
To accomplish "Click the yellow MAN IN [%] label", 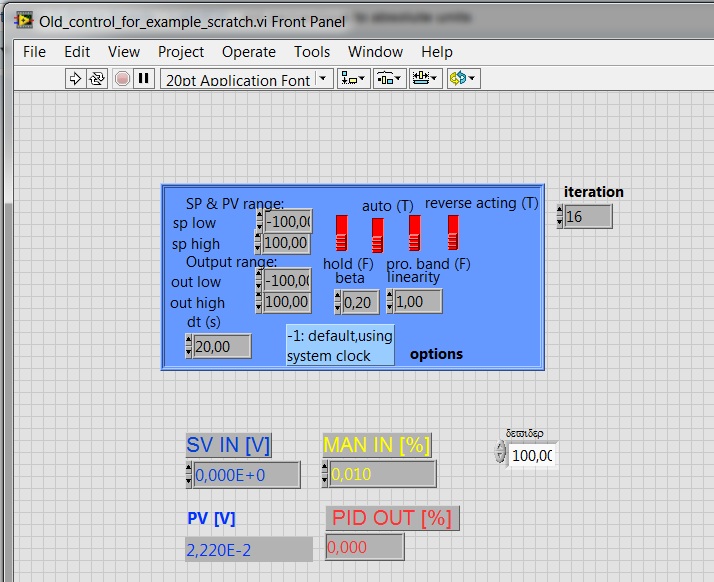I will (x=377, y=445).
